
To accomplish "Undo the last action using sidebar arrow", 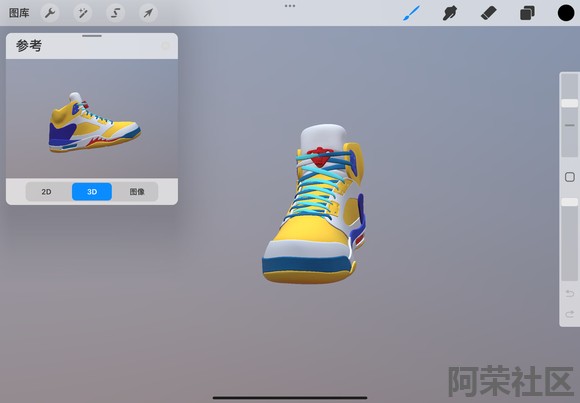I will [x=570, y=294].
